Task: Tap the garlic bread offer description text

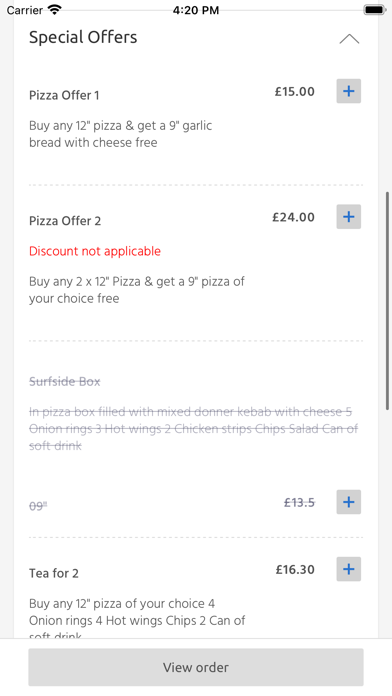Action: coord(120,134)
